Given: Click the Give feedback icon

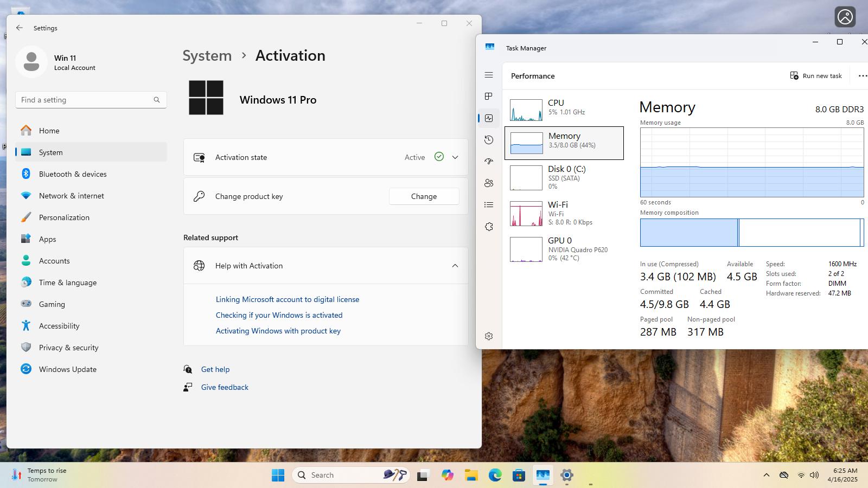Looking at the screenshot, I should coord(188,387).
